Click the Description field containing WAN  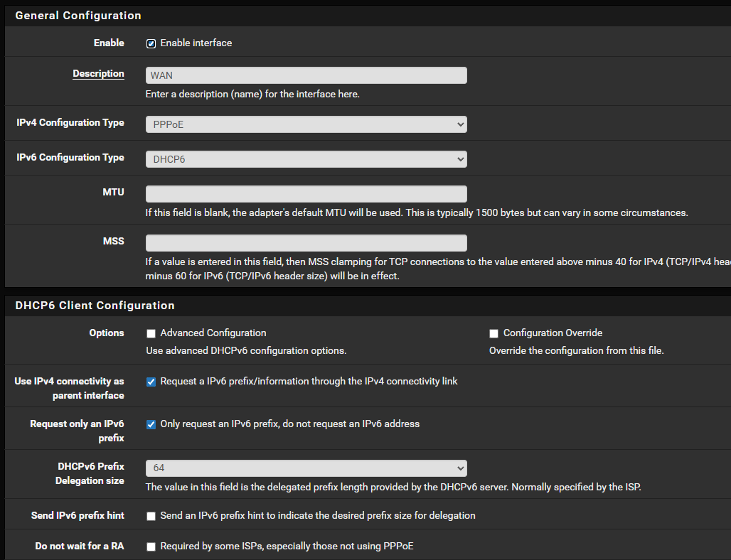(306, 75)
